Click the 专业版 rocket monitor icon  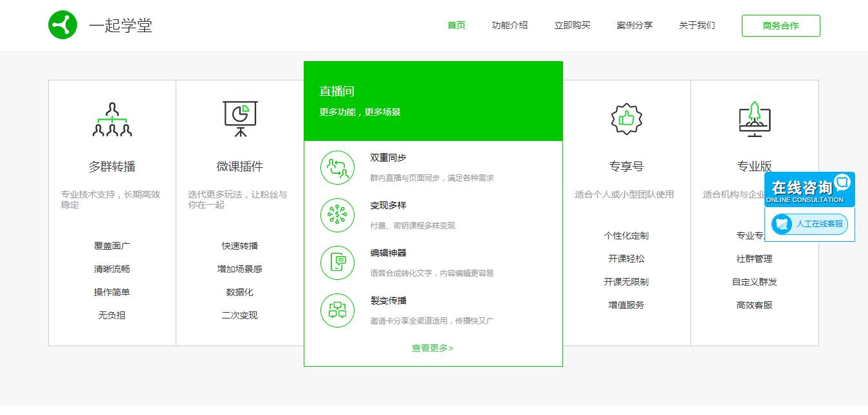click(753, 118)
